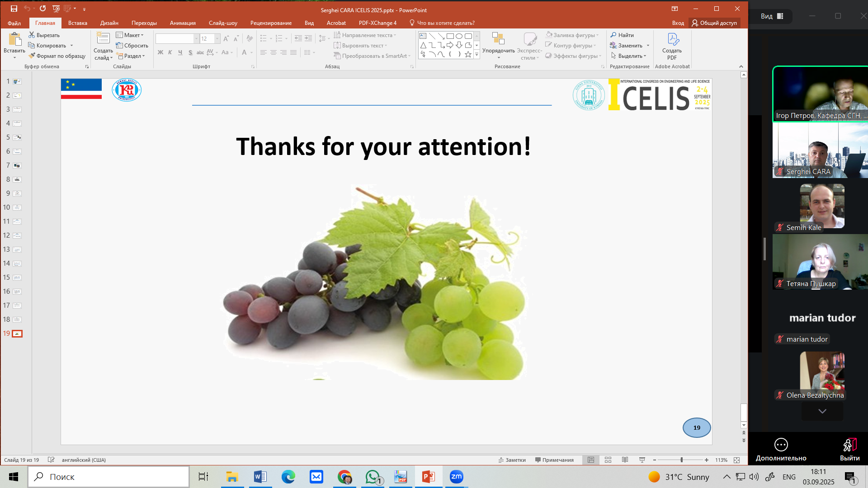Toggle the Notes (Заметки) pane
The width and height of the screenshot is (868, 488).
512,460
